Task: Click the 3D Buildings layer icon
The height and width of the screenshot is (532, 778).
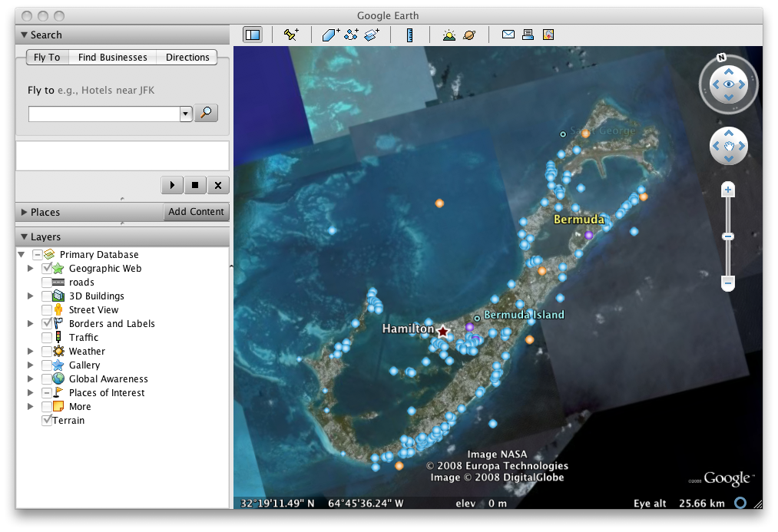Action: pos(58,296)
